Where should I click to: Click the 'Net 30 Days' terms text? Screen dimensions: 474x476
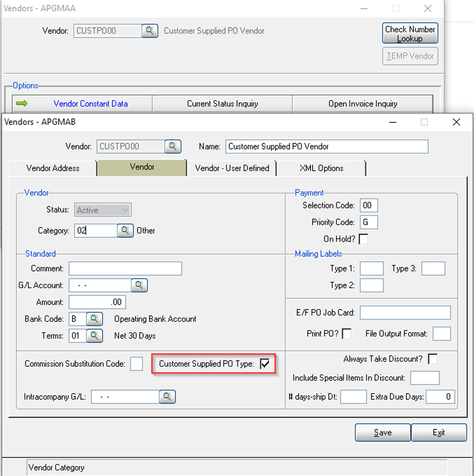point(135,336)
